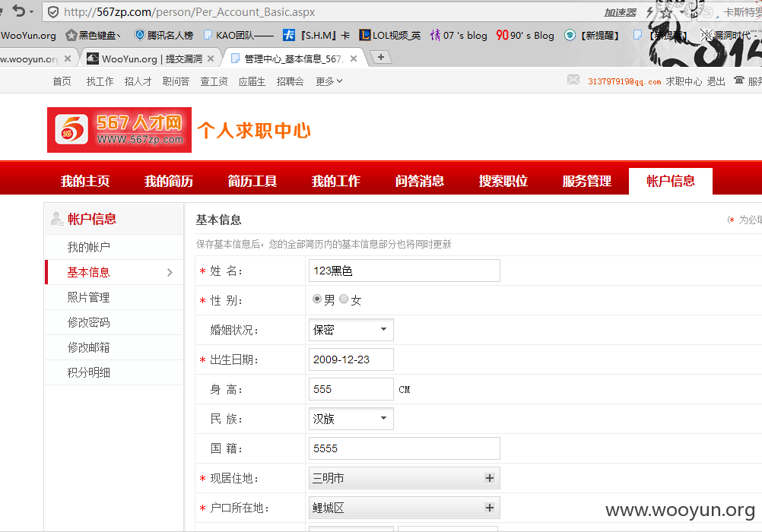Image resolution: width=762 pixels, height=532 pixels.
Task: Click 退出 to log out
Action: (x=716, y=81)
